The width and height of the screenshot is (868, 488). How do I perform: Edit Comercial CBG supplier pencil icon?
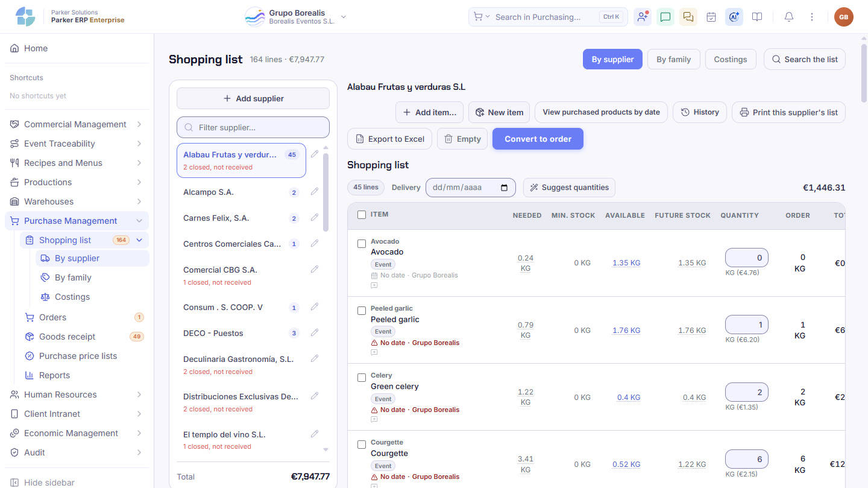pos(315,270)
